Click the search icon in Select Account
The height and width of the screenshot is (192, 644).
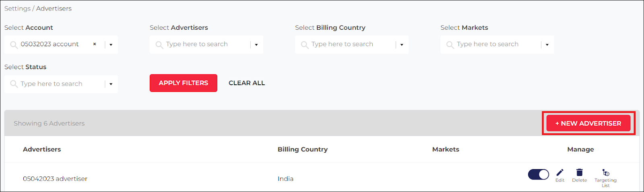coord(14,45)
